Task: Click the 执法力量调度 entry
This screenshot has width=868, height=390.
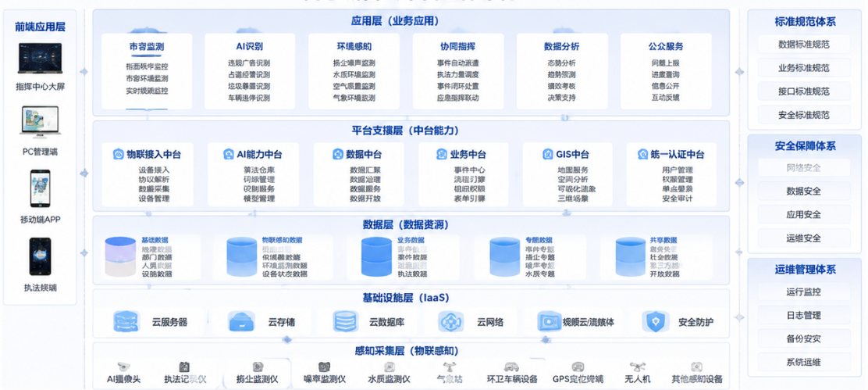Action: [x=457, y=74]
